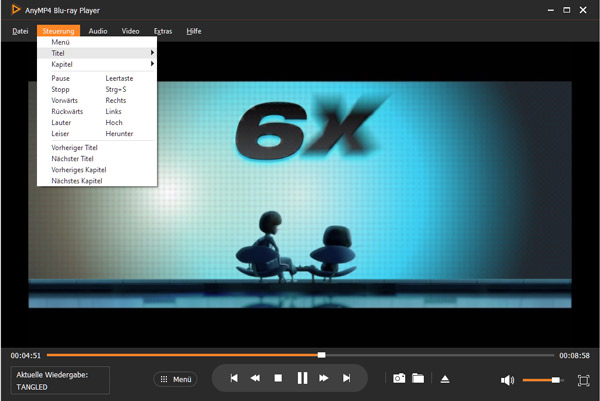Expand the Titel submenu arrow
Image resolution: width=600 pixels, height=401 pixels.
(152, 53)
